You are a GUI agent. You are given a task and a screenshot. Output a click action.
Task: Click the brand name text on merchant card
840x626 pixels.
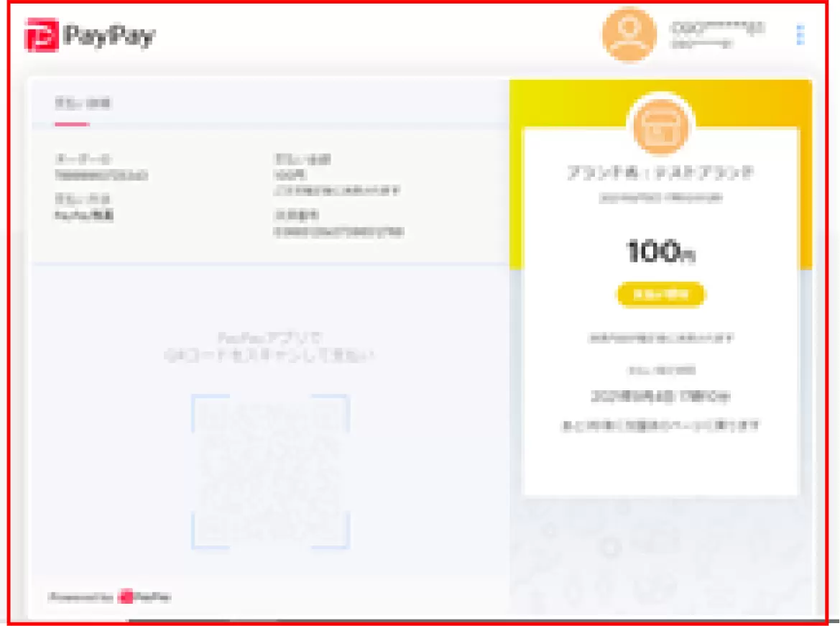660,173
